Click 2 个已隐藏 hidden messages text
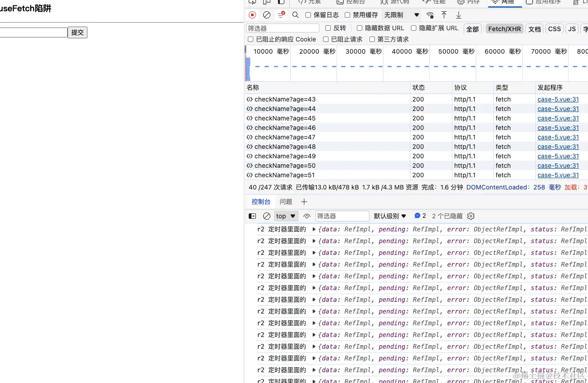 point(447,216)
